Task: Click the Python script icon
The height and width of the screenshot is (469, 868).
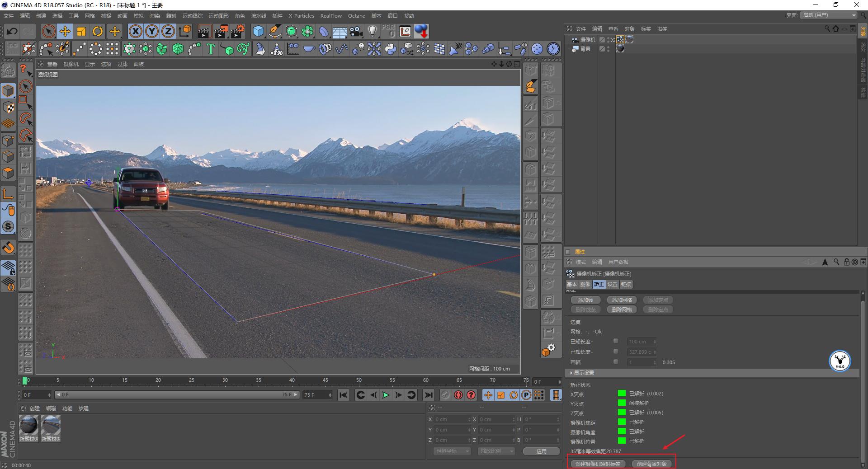Action: click(391, 49)
